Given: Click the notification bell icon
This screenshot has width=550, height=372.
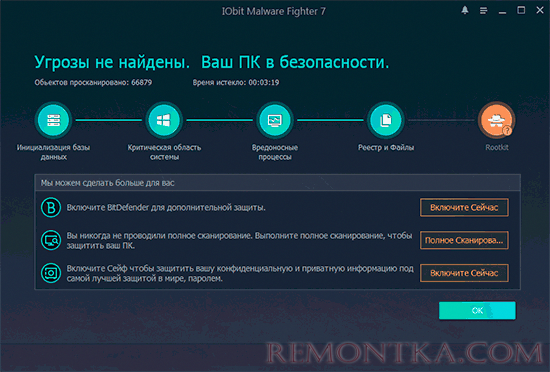Looking at the screenshot, I should tap(465, 11).
